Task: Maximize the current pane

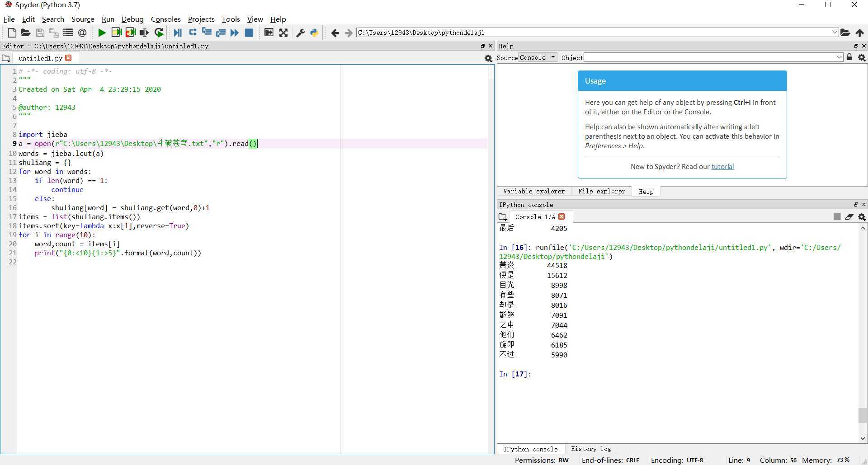Action: [269, 33]
